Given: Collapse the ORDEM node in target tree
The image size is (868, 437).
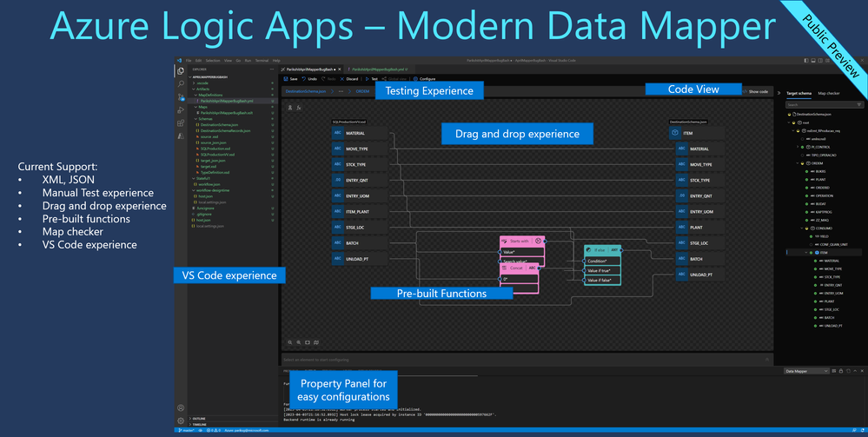Looking at the screenshot, I should (798, 163).
